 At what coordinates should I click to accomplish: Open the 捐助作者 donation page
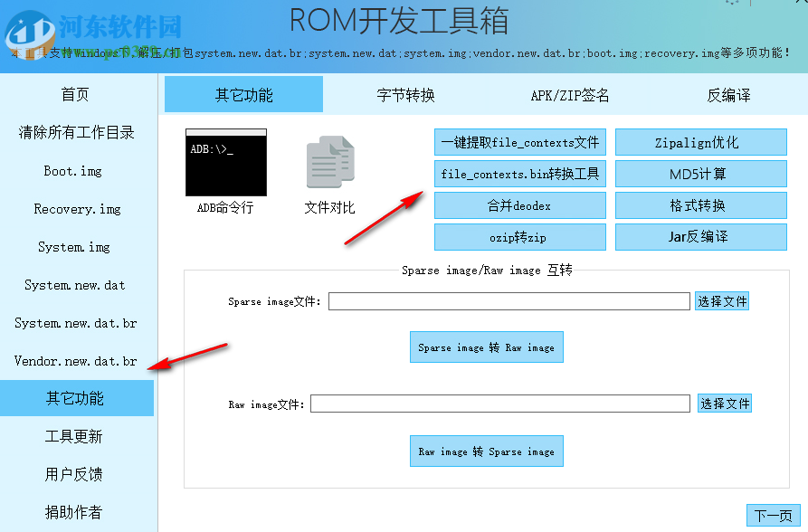[x=77, y=512]
